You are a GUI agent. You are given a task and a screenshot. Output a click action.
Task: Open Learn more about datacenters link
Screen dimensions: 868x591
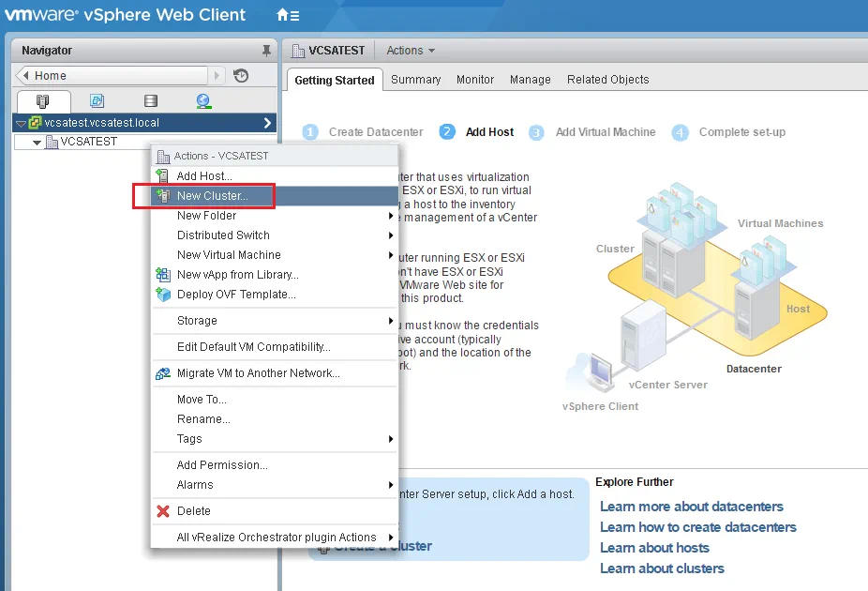coord(691,507)
